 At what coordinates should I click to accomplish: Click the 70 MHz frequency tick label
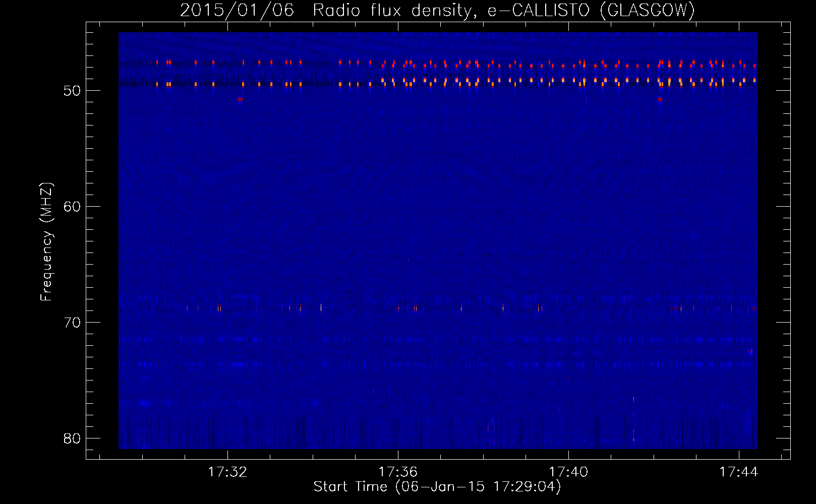pos(72,323)
